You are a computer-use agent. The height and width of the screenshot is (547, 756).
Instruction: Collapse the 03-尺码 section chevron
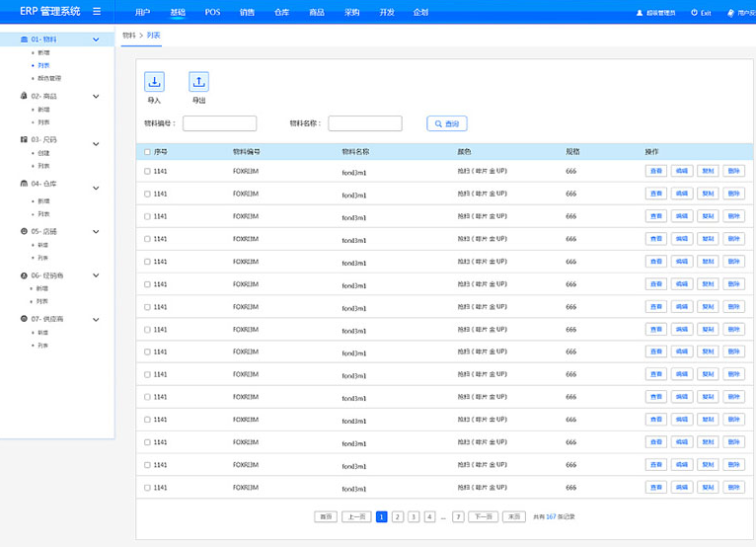click(x=96, y=144)
